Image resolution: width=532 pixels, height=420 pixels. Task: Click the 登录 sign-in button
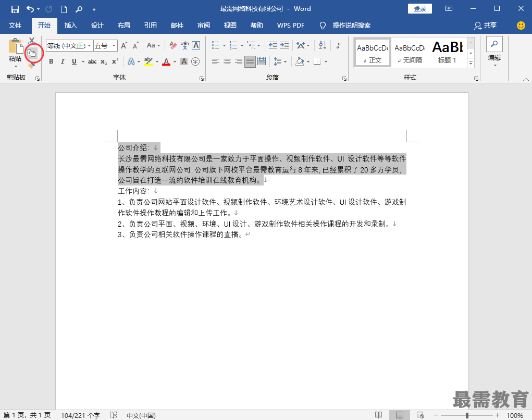pyautogui.click(x=419, y=9)
